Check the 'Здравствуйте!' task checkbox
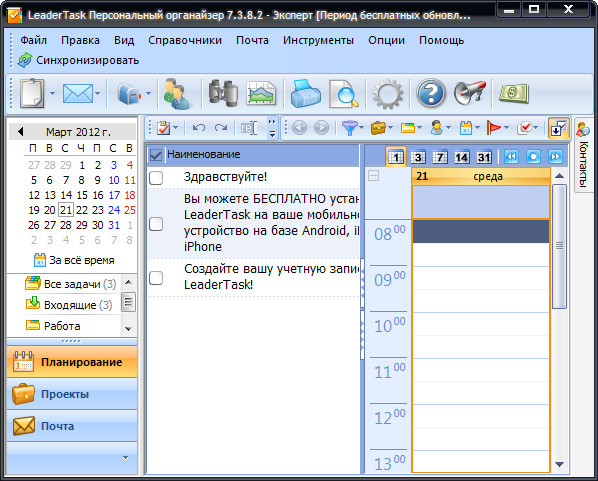598x481 pixels. 156,178
